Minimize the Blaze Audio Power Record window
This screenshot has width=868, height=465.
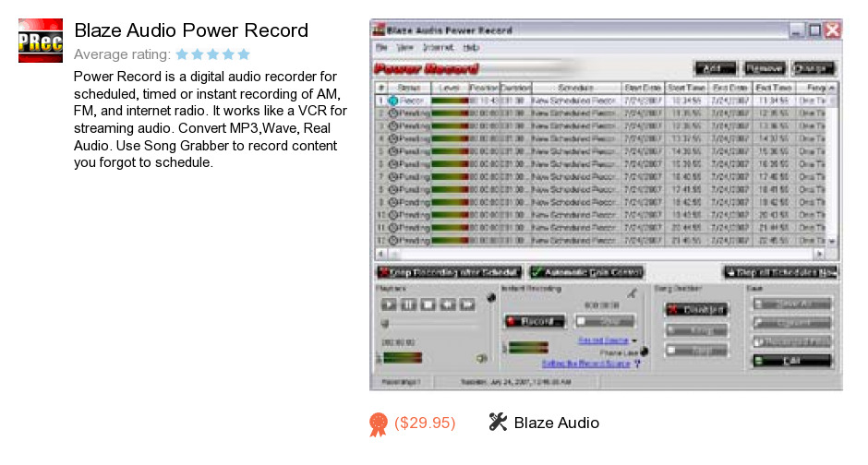[796, 30]
